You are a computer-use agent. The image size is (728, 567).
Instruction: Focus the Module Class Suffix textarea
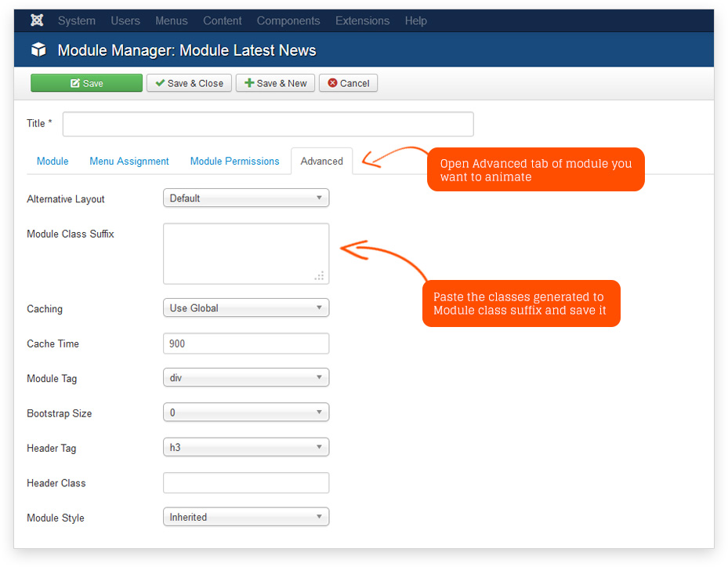tap(245, 253)
